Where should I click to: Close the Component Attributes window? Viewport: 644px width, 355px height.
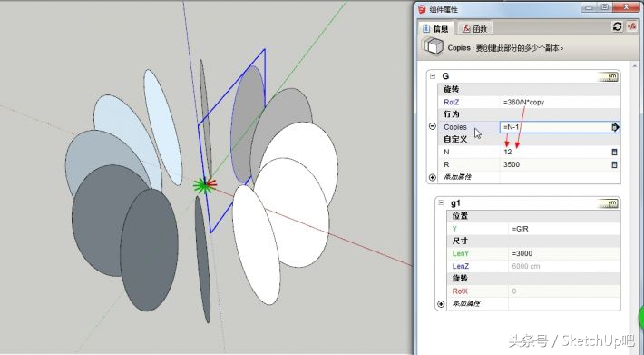627,7
